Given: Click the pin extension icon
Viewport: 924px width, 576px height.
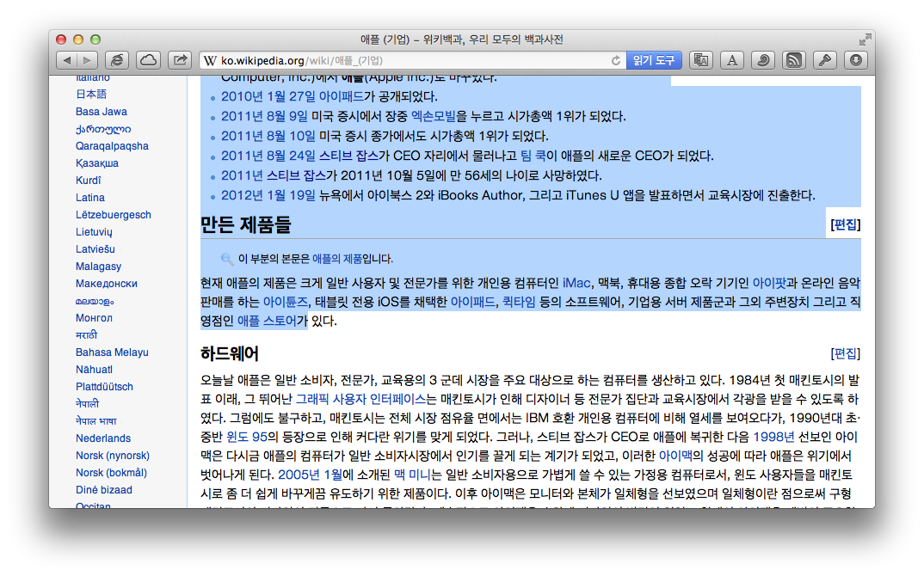Looking at the screenshot, I should [825, 60].
